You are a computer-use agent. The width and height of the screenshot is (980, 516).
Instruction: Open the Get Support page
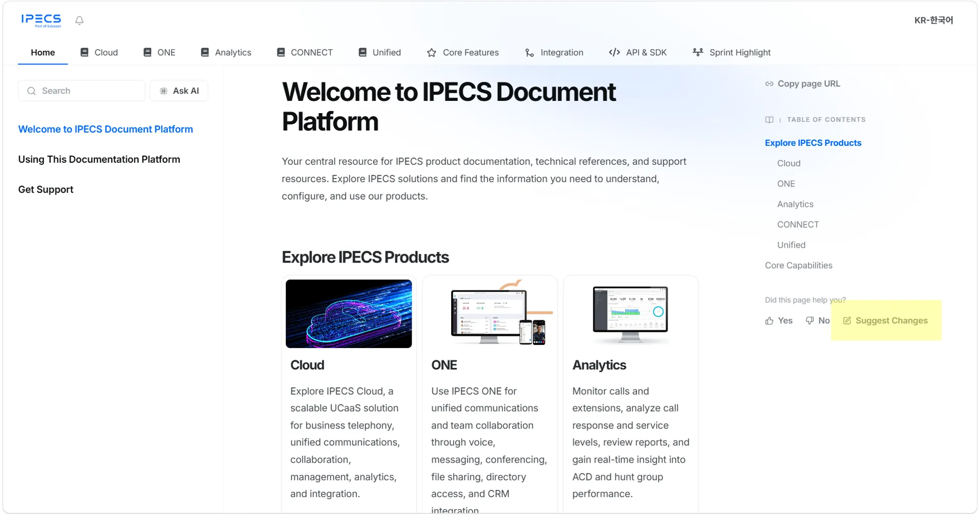click(46, 189)
